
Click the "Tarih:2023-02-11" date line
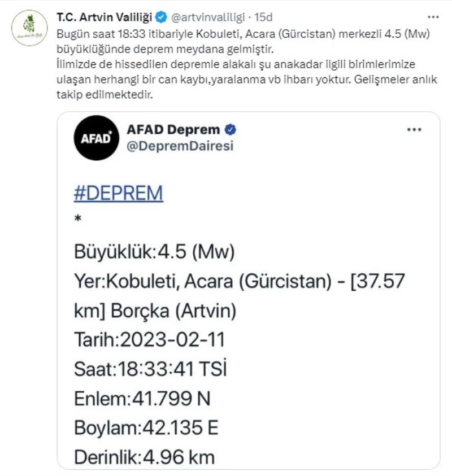pyautogui.click(x=150, y=340)
